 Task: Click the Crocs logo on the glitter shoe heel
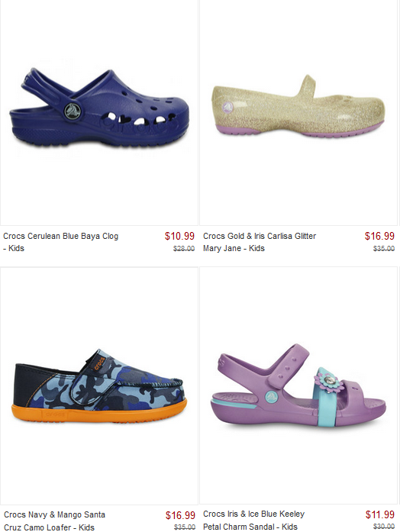227,108
